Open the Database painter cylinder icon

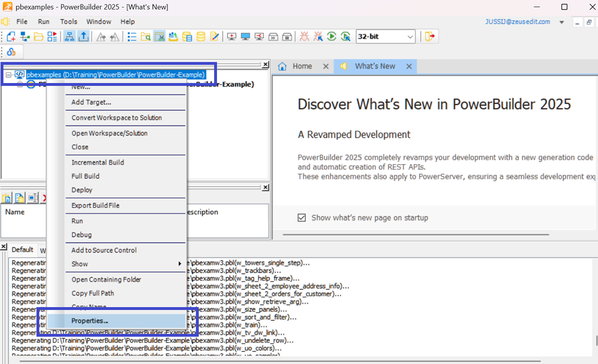(200, 36)
